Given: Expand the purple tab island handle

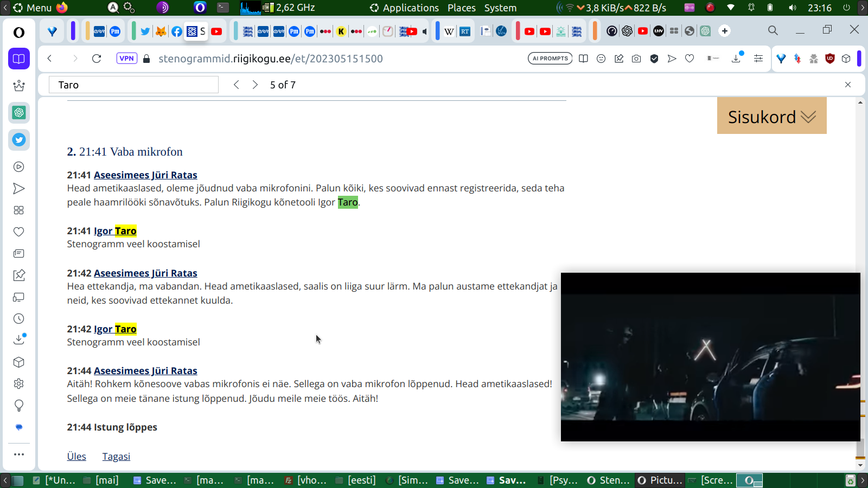Looking at the screenshot, I should pos(73,31).
